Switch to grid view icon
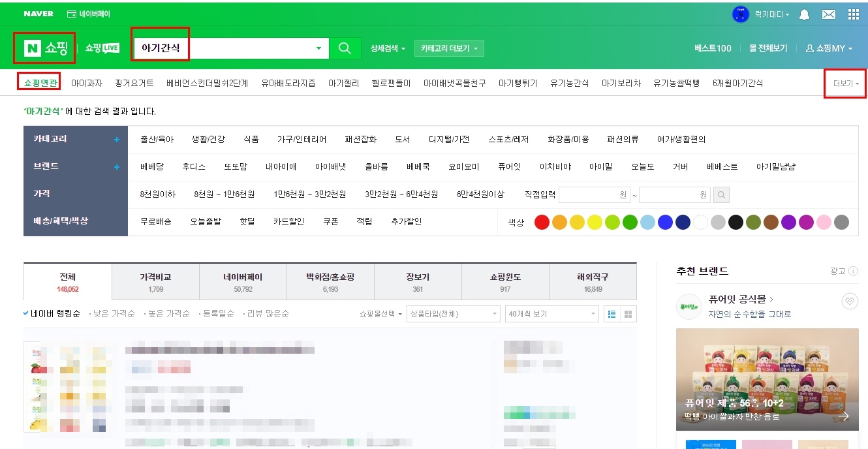The height and width of the screenshot is (449, 868). (x=628, y=314)
